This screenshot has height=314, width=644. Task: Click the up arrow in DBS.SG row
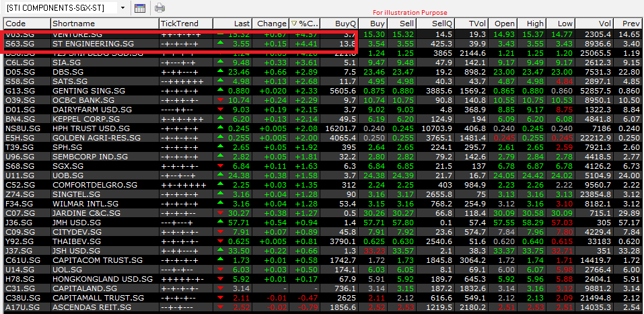(x=220, y=71)
